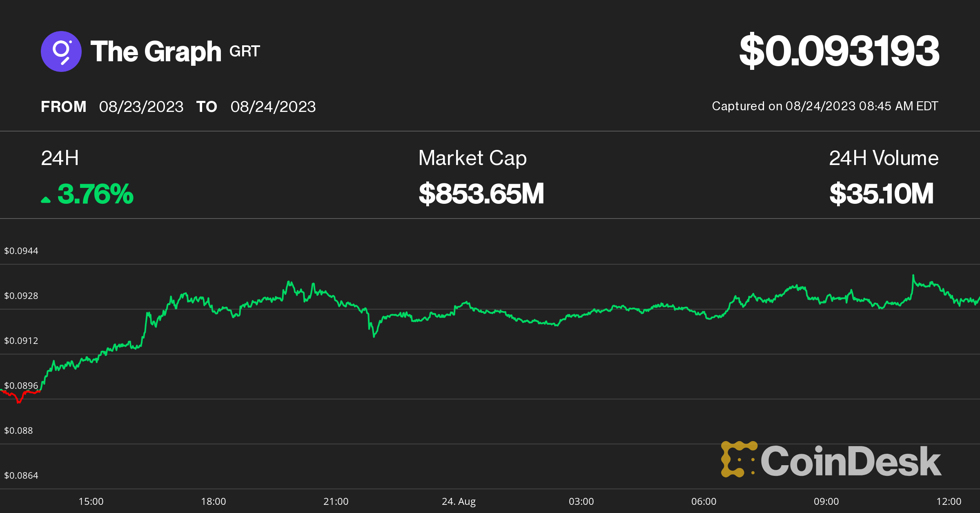
Task: Select the 08/24/2023 end date
Action: coord(273,107)
